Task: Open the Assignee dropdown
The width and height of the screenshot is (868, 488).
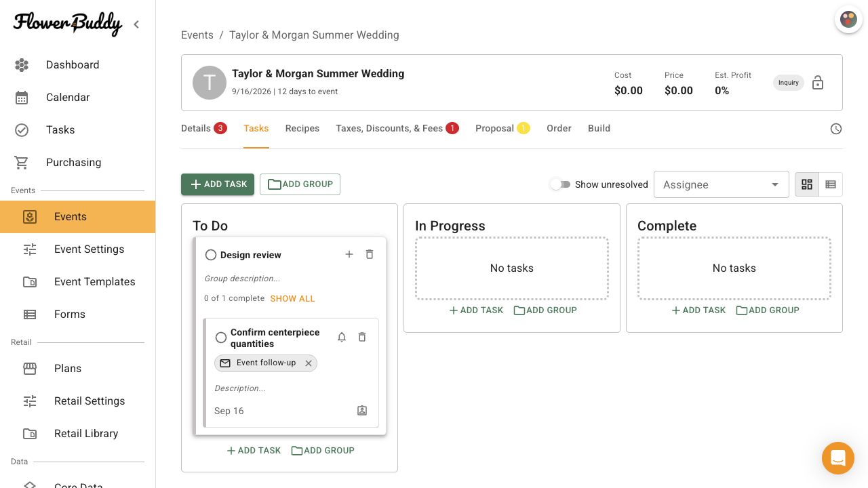Action: [x=722, y=184]
